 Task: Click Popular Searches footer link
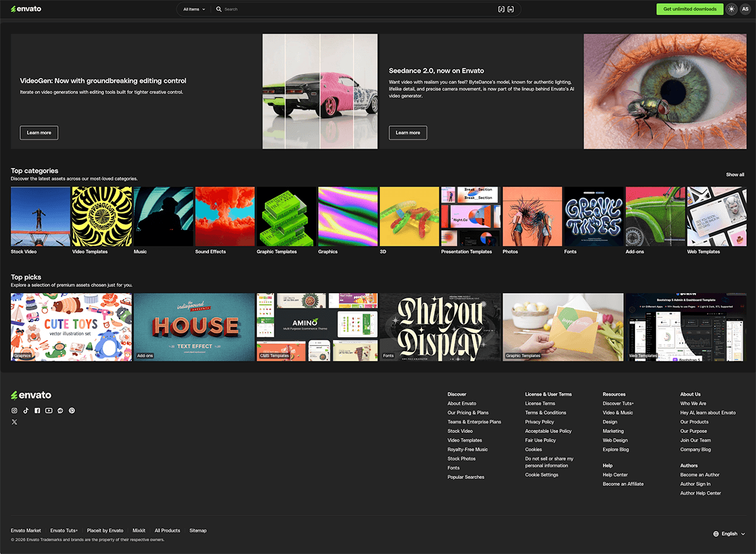click(x=466, y=477)
